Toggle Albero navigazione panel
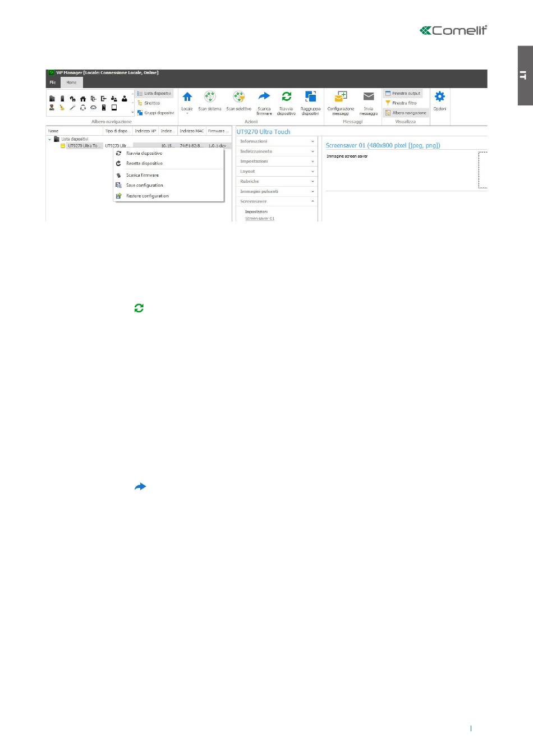The image size is (533, 756). [406, 113]
